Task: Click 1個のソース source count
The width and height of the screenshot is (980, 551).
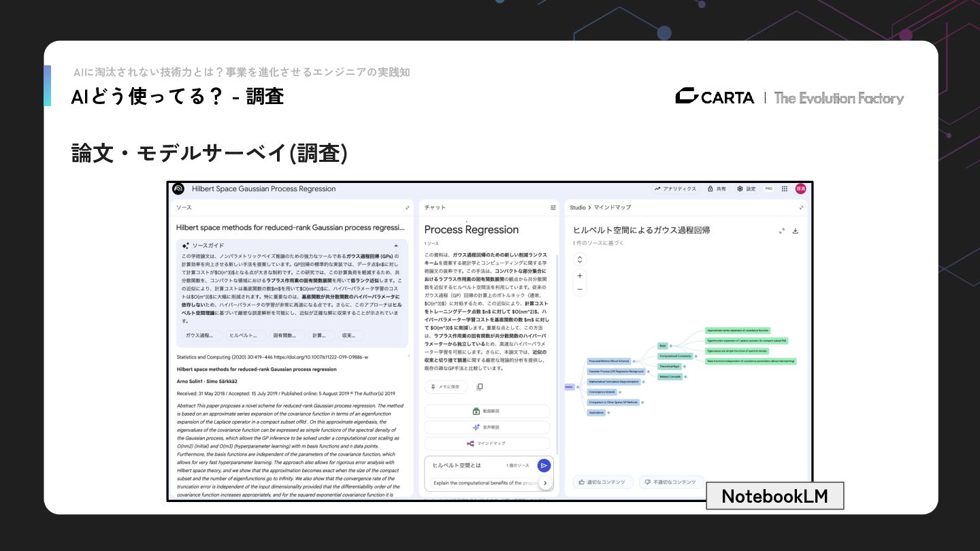Action: [x=517, y=465]
